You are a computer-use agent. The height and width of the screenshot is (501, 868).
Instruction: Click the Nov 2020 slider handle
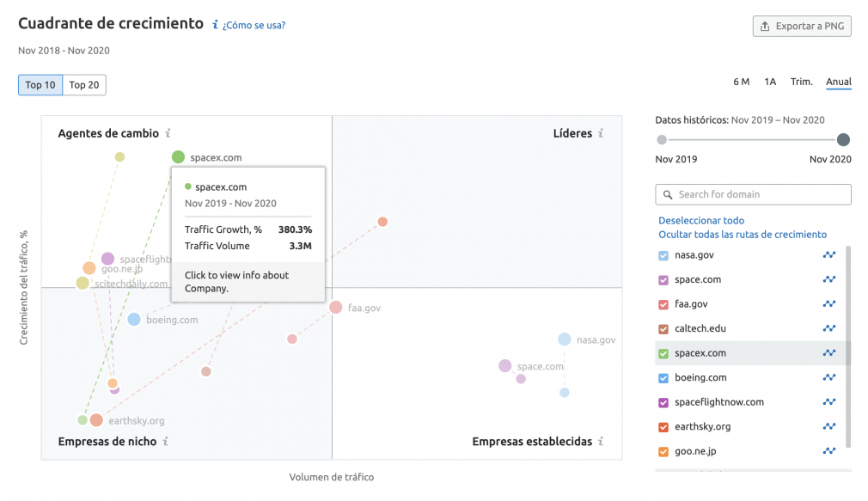tap(843, 139)
